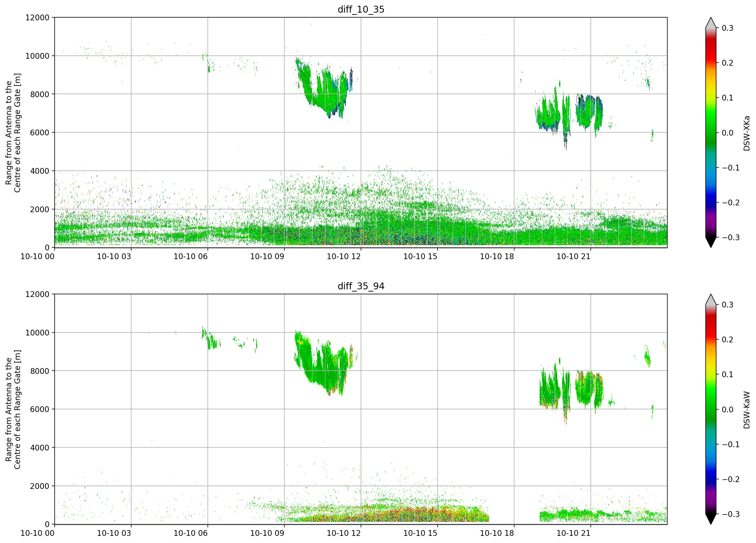Screen dimensions: 756x543
Task: Click the 4000 y-tick in diff_10_35 plot
Action: coord(40,171)
